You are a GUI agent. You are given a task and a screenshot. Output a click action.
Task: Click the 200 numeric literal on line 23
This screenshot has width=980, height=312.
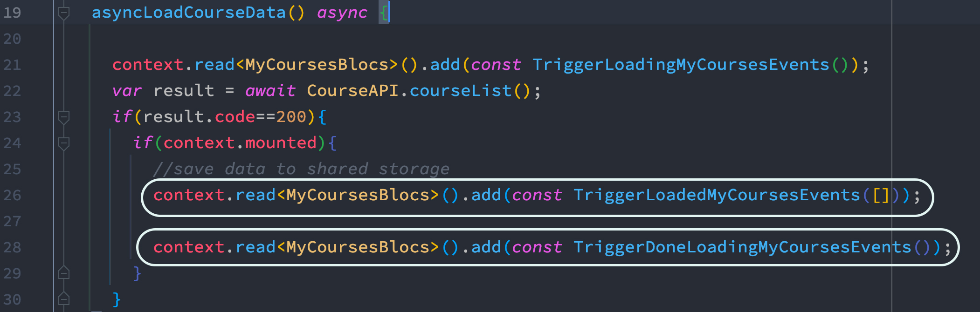click(x=291, y=117)
